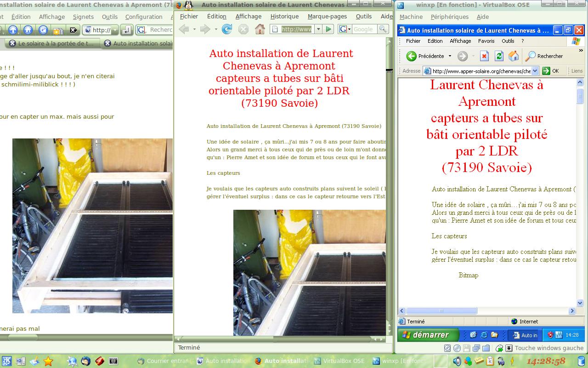Expand Internet Explorer address bar dropdown
This screenshot has width=588, height=368.
click(x=535, y=71)
